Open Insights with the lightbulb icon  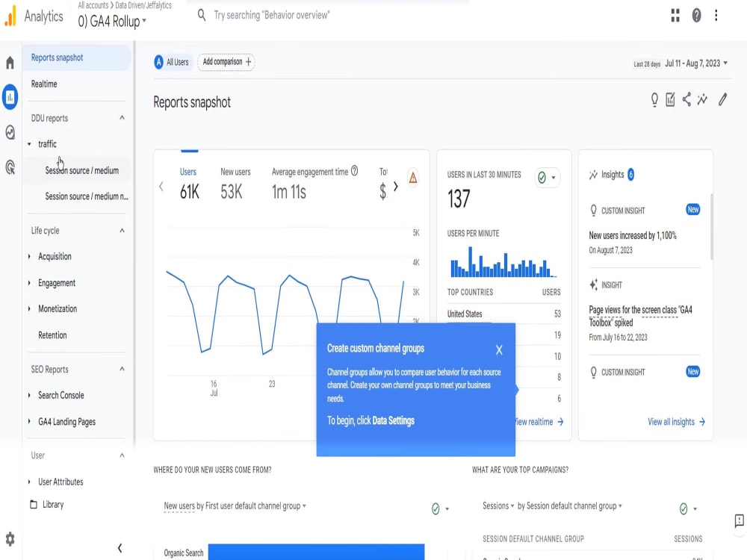pyautogui.click(x=654, y=99)
